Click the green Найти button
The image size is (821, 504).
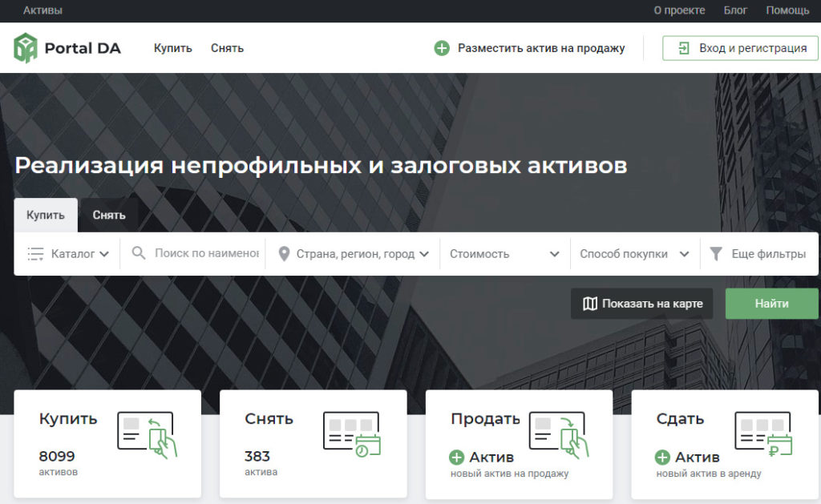click(772, 304)
